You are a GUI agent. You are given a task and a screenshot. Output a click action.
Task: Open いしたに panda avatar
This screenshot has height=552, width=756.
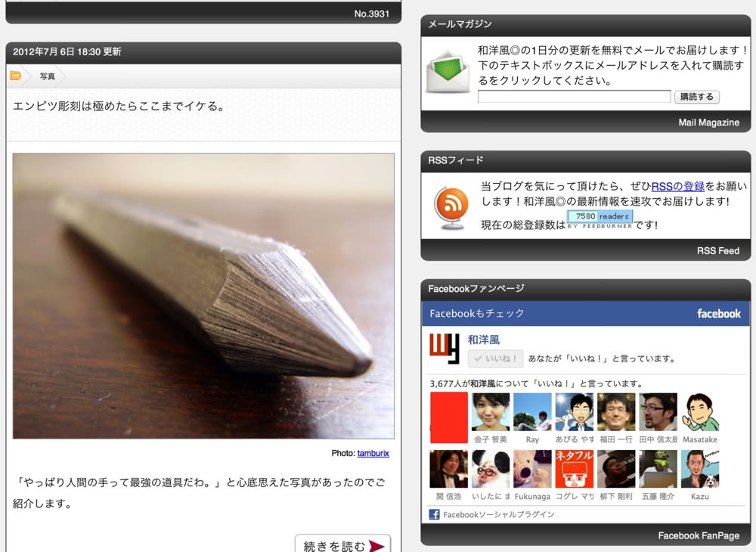point(491,469)
